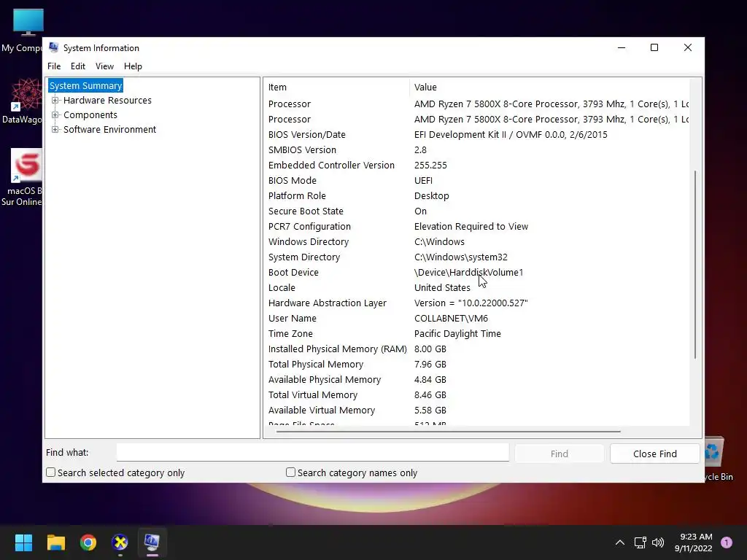Click the yellow X app taskbar icon
This screenshot has width=747, height=560.
[x=120, y=542]
